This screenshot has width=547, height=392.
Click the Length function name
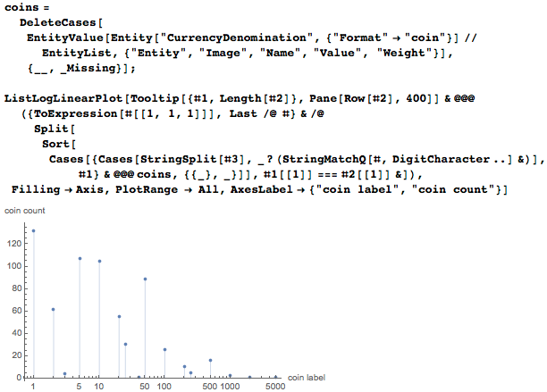(x=240, y=98)
